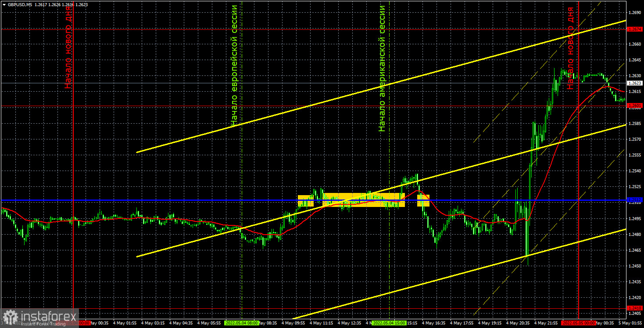
Task: Click the '5 May 01:55' time label
Action: coord(630,323)
